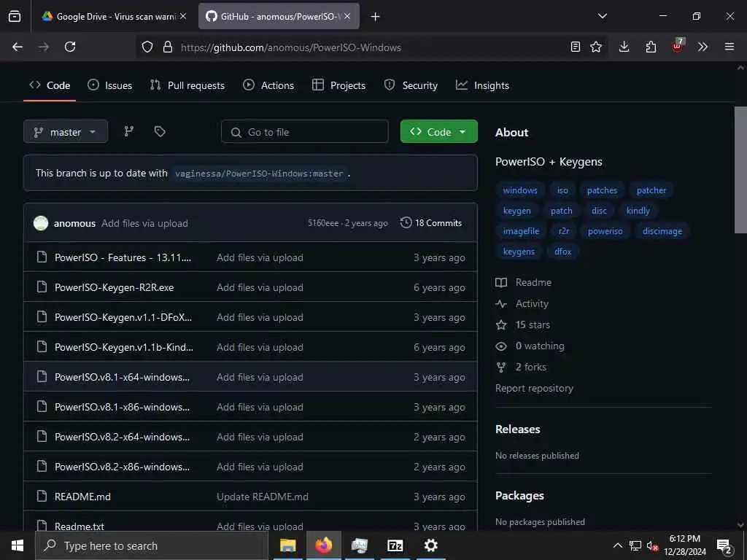Open the Actions tab
This screenshot has height=560, width=747.
click(268, 86)
